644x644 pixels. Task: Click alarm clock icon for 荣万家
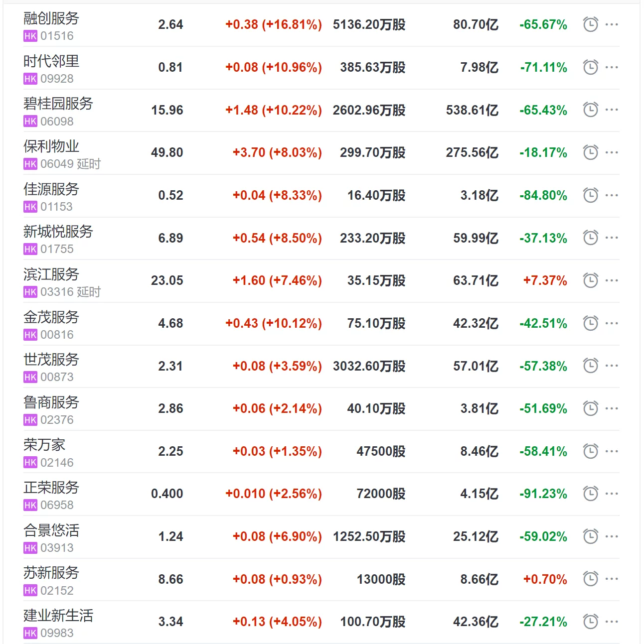coord(591,451)
